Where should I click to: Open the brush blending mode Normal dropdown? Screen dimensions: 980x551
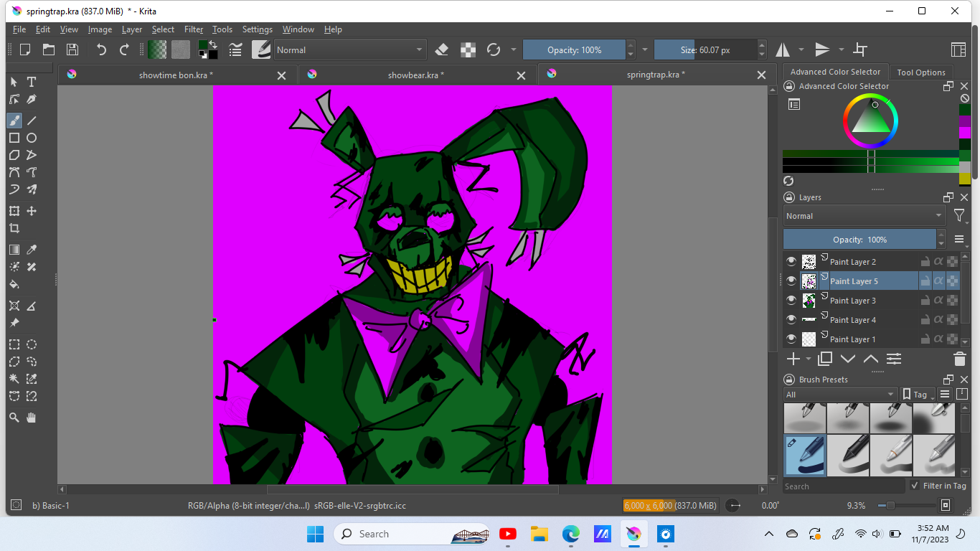coord(350,50)
